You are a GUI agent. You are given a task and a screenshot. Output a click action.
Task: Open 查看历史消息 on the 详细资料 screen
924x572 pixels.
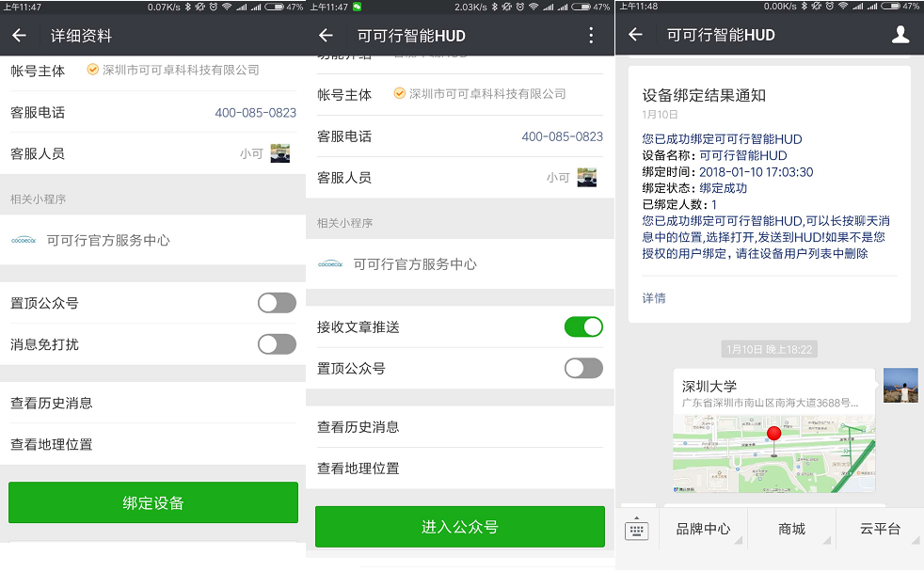tap(152, 403)
